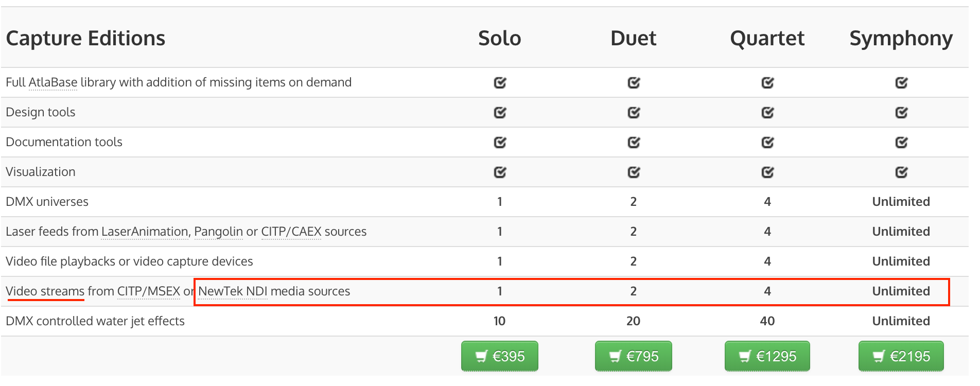The image size is (980, 386).
Task: Click Symphony's Design tools checkmark icon
Action: (901, 113)
